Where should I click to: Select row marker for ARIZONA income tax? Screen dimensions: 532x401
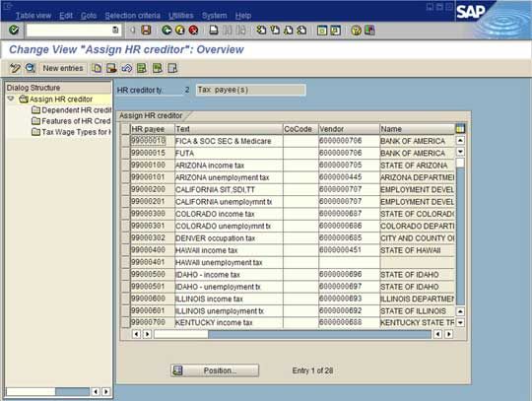[125, 166]
